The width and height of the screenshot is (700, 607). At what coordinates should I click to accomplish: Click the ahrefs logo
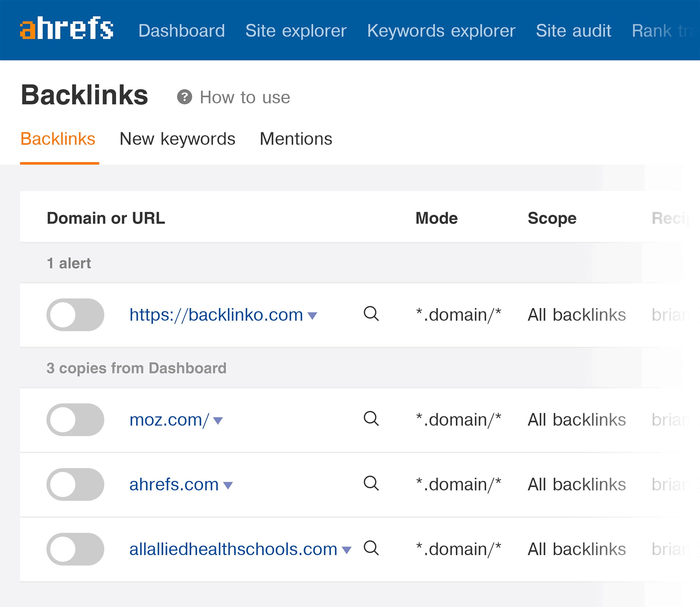pos(67,28)
